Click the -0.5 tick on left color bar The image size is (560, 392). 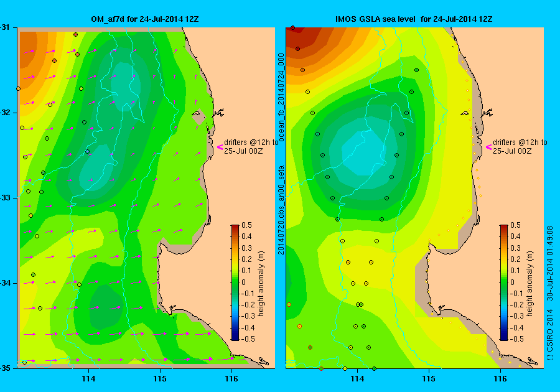coord(247,339)
